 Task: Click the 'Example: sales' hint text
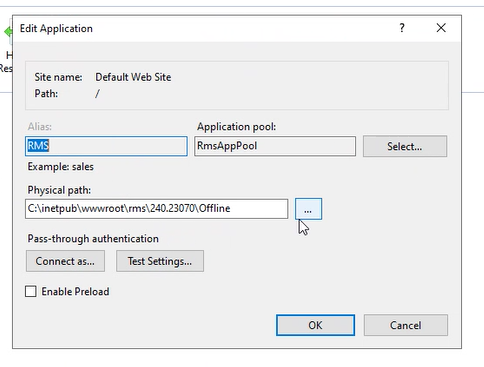click(x=60, y=167)
